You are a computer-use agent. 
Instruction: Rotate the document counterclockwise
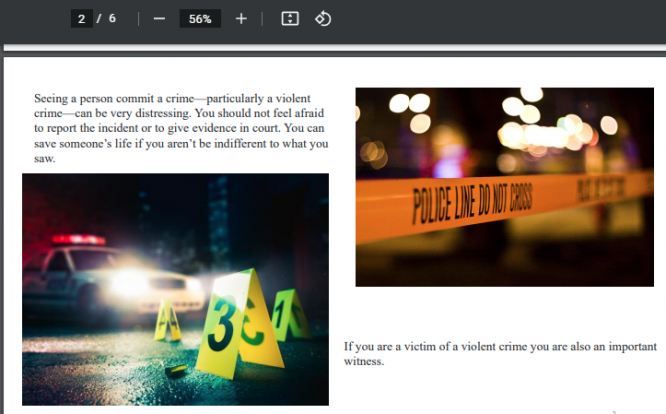tap(323, 19)
